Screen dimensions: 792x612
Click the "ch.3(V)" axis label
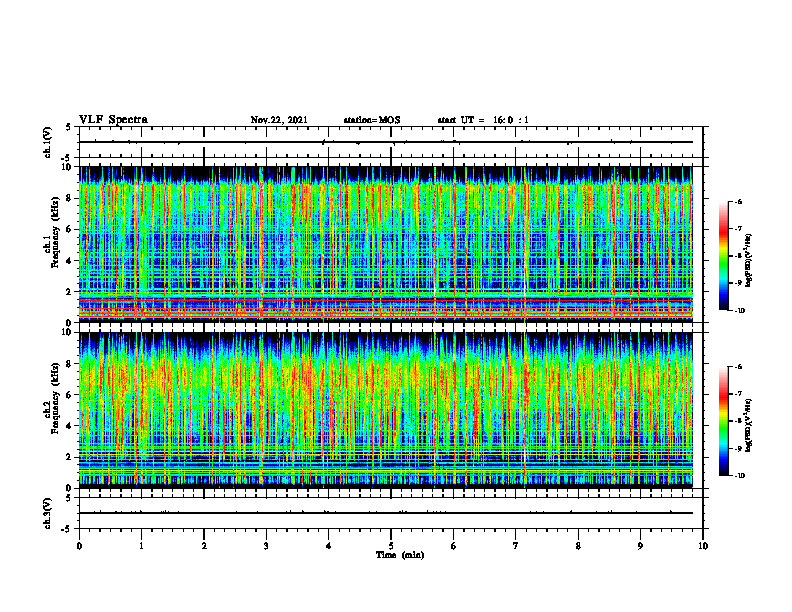pos(48,513)
